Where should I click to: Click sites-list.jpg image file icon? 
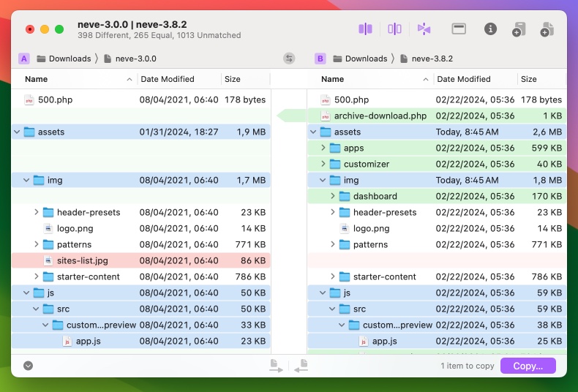point(48,260)
